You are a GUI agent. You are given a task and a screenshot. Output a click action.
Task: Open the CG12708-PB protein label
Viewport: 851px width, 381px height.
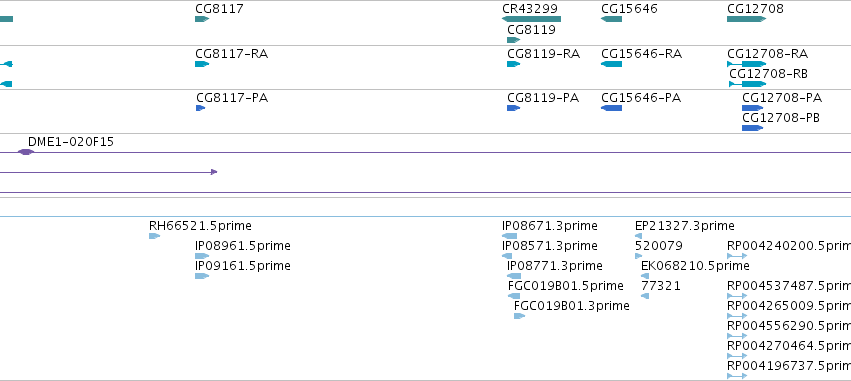click(x=781, y=118)
